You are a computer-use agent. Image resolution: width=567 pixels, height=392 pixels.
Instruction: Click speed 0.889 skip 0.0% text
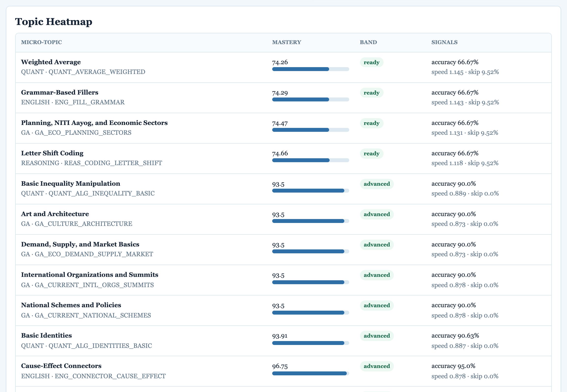[465, 194]
